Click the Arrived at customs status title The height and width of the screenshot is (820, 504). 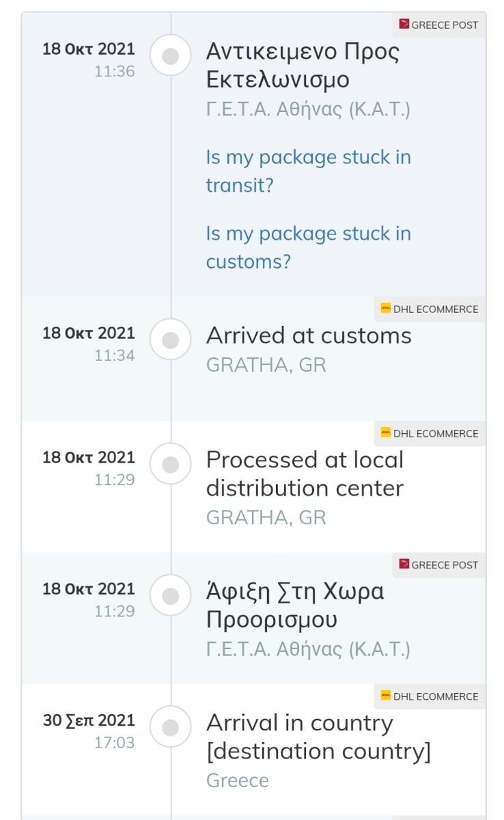[309, 336]
